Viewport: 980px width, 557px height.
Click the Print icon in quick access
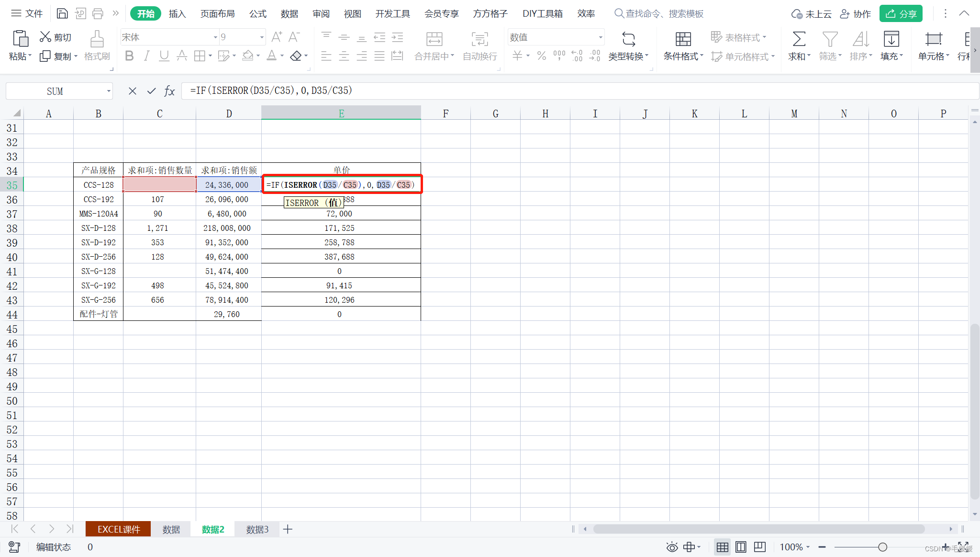tap(98, 13)
